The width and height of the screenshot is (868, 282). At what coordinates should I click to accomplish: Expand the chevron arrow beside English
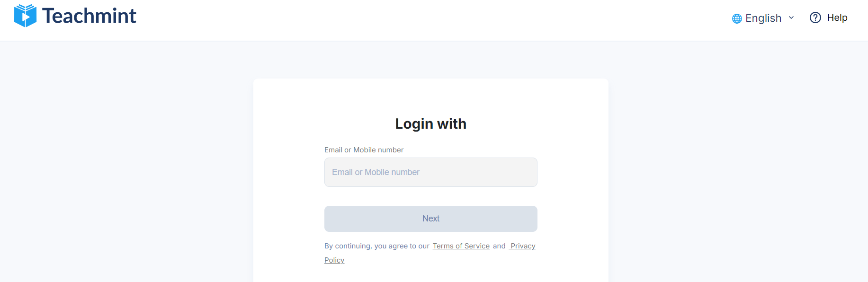791,18
